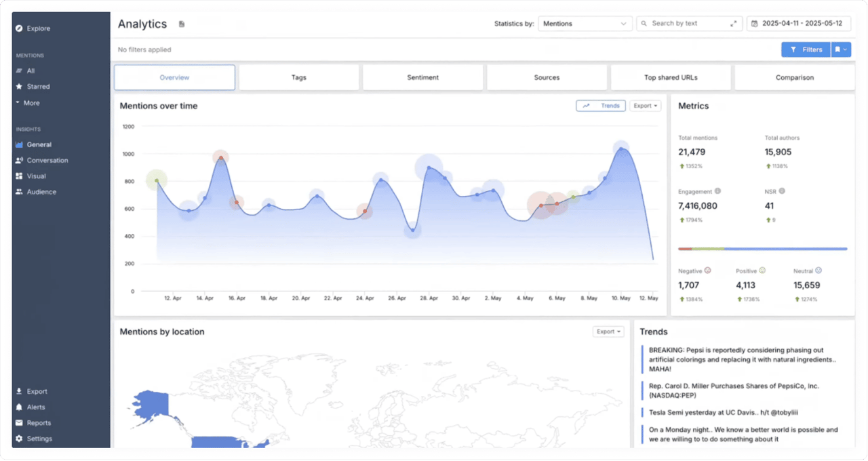Switch to the Top shared URLs tab

click(670, 77)
